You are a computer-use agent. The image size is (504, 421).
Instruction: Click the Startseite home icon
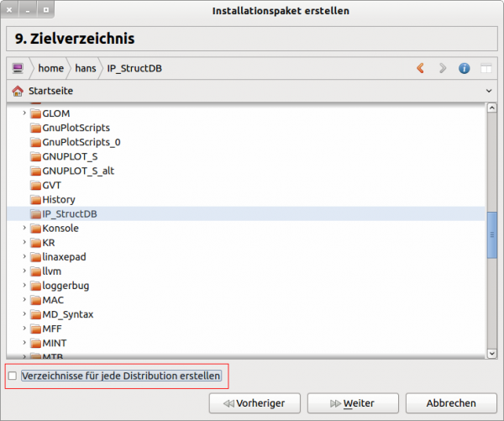tap(18, 90)
